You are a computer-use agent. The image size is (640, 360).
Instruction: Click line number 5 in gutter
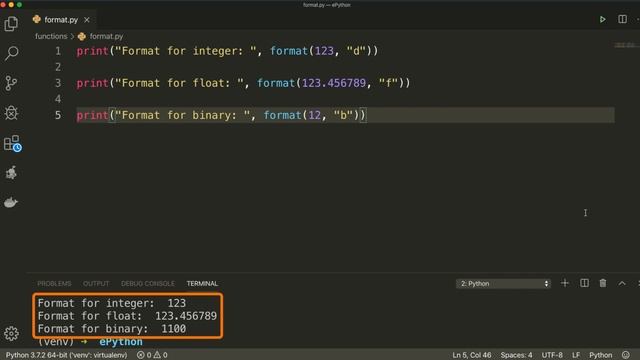coord(58,115)
